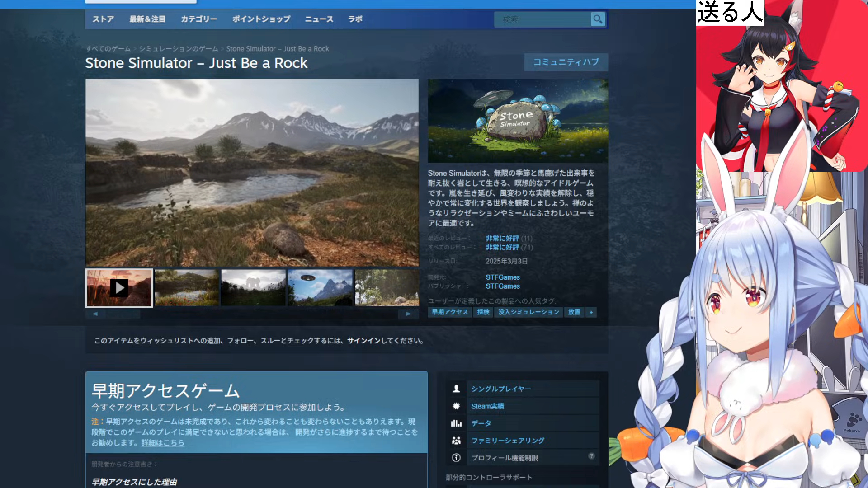The height and width of the screenshot is (488, 868).
Task: Click the right arrow of thumbnail strip
Action: coord(408,314)
